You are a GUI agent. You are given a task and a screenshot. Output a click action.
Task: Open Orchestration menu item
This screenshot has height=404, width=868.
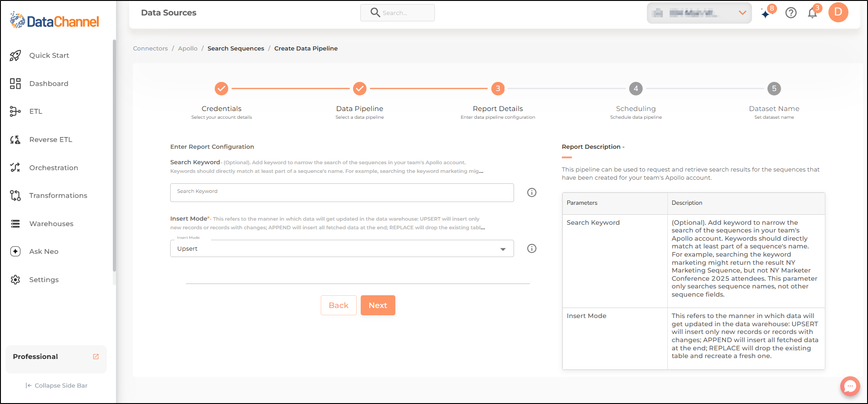coord(54,168)
